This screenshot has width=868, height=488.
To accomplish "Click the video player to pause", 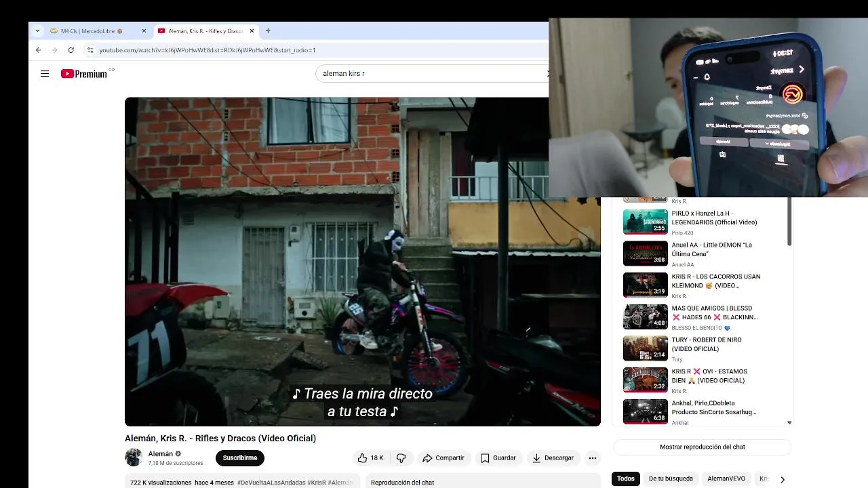I will click(x=362, y=262).
